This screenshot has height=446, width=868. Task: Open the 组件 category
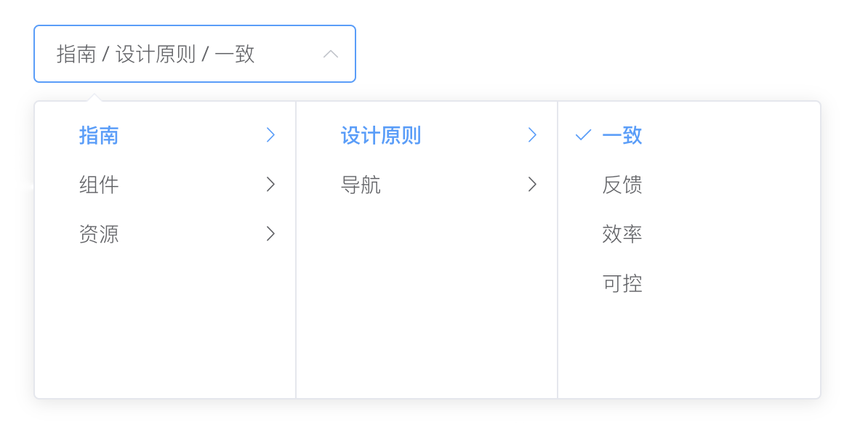click(x=99, y=185)
